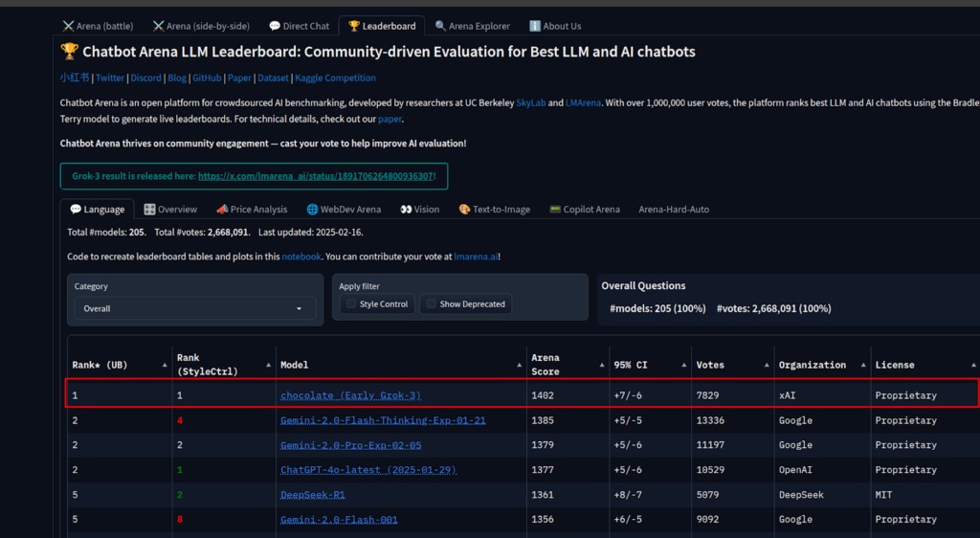Enable the Show Deprecated checkbox
This screenshot has height=538, width=980.
point(432,304)
